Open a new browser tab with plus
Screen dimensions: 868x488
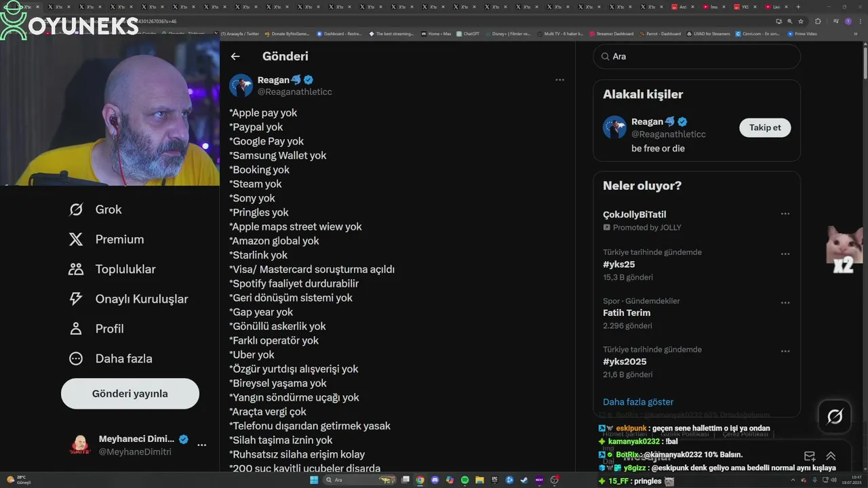tap(798, 7)
